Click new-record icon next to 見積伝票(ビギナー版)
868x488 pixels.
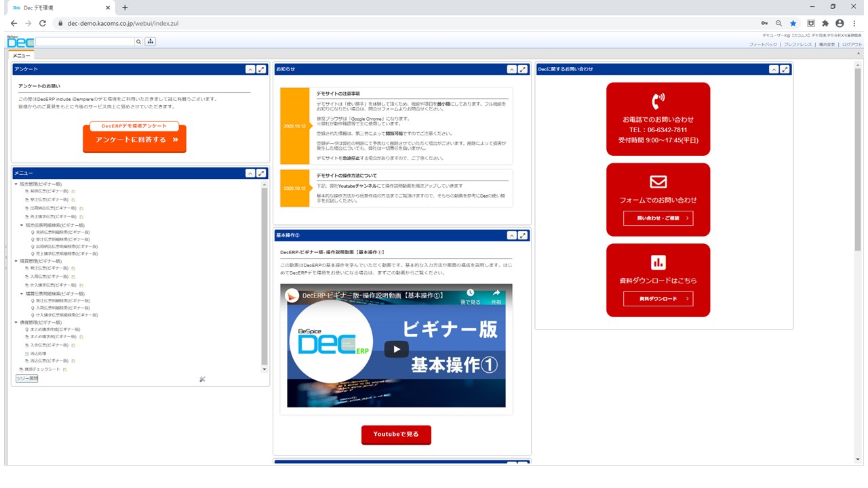(73, 192)
